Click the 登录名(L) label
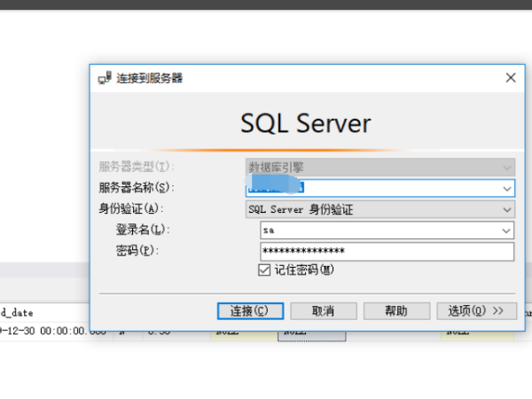 click(x=143, y=230)
